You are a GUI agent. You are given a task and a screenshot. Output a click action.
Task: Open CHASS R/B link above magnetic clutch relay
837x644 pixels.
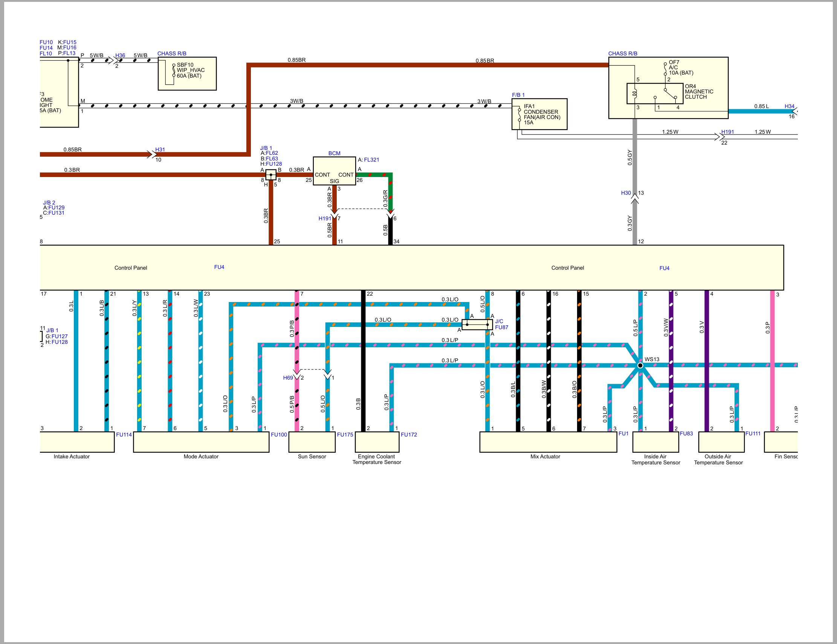pos(623,53)
